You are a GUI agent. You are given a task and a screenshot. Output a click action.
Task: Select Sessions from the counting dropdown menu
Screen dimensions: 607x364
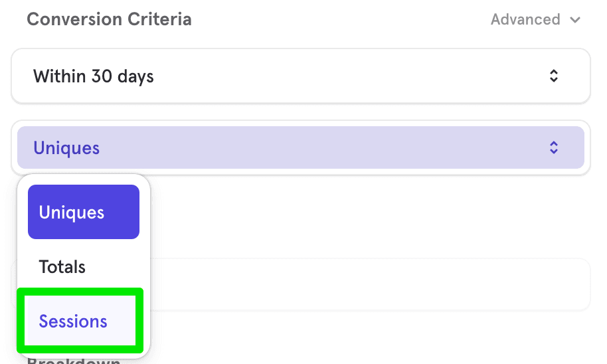80,321
